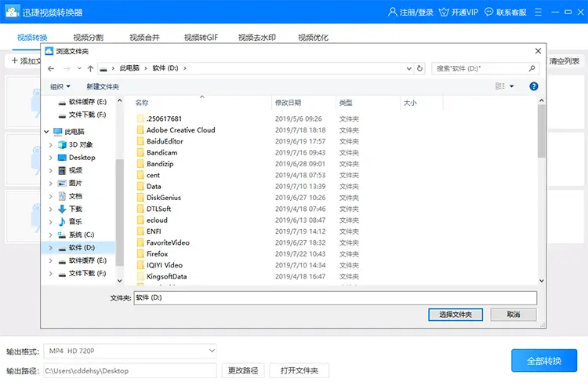The image size is (588, 386).
Task: Click the customer service chat icon
Action: coord(488,12)
